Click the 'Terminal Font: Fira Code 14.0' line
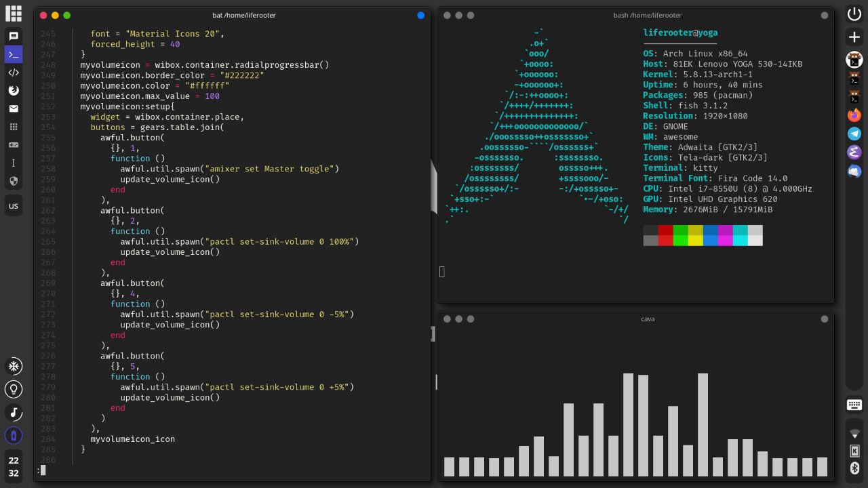The height and width of the screenshot is (488, 868). pos(715,178)
